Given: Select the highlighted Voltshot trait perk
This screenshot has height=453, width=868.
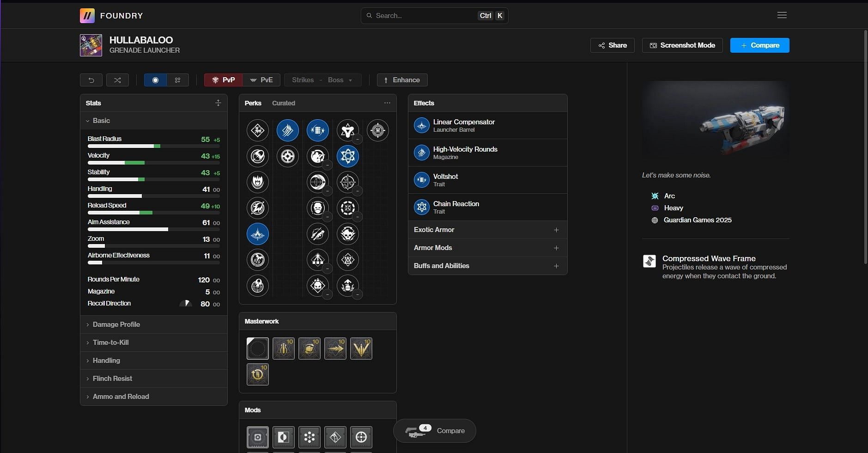Looking at the screenshot, I should [317, 130].
